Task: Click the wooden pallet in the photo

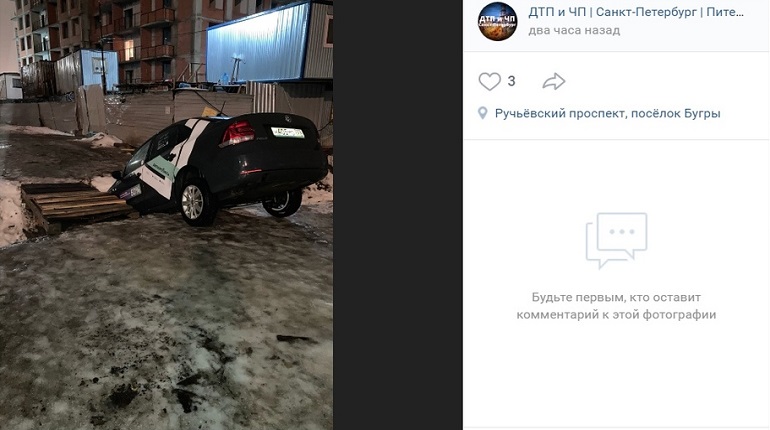Action: (x=74, y=204)
